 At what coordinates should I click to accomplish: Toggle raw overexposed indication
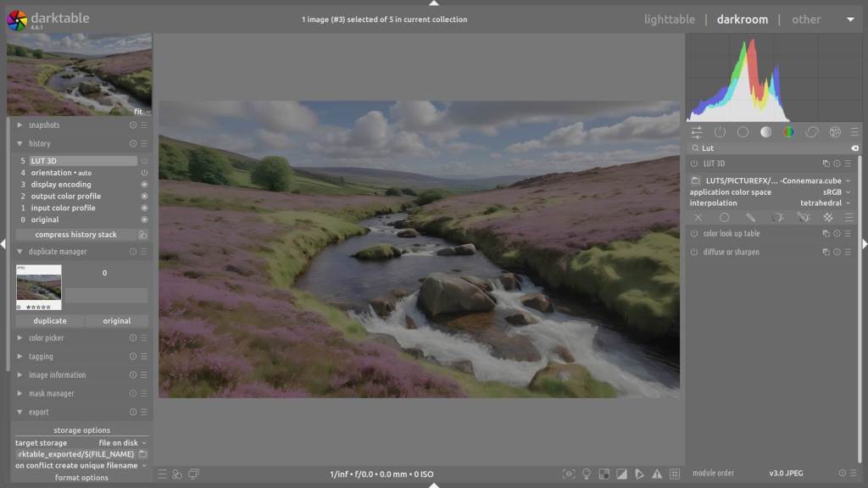[604, 474]
